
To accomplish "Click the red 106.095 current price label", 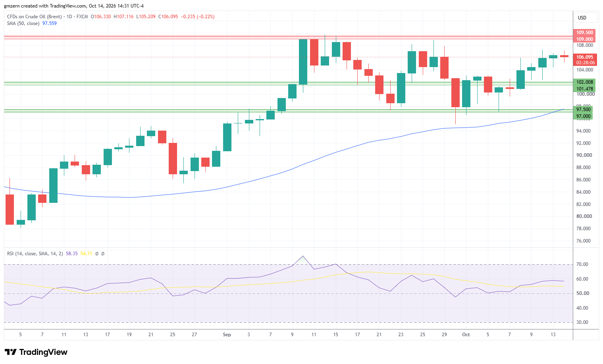I will [585, 57].
